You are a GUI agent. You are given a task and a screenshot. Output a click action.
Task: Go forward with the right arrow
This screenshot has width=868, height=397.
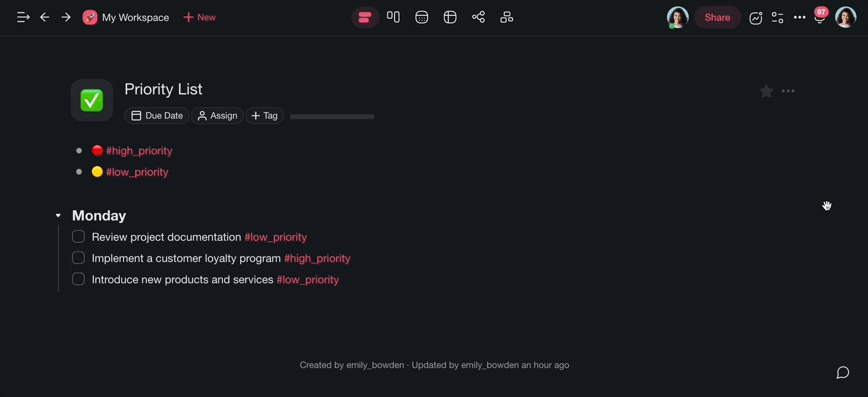66,17
